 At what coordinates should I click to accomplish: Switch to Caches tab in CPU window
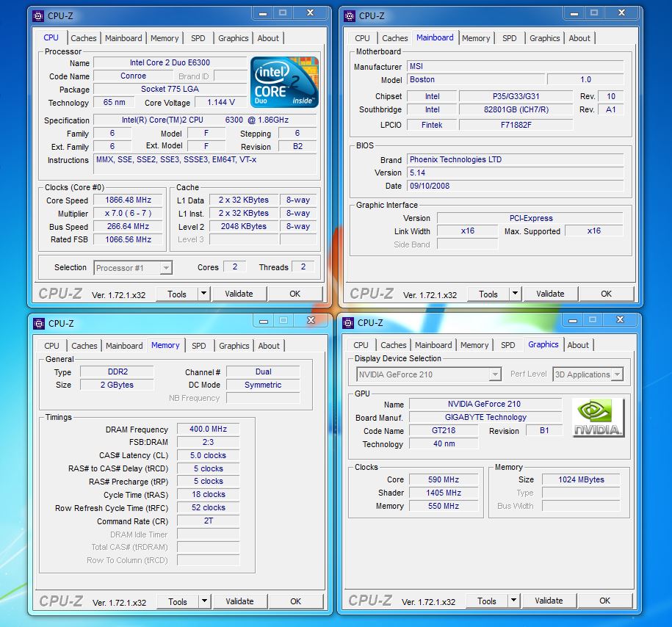pyautogui.click(x=84, y=38)
